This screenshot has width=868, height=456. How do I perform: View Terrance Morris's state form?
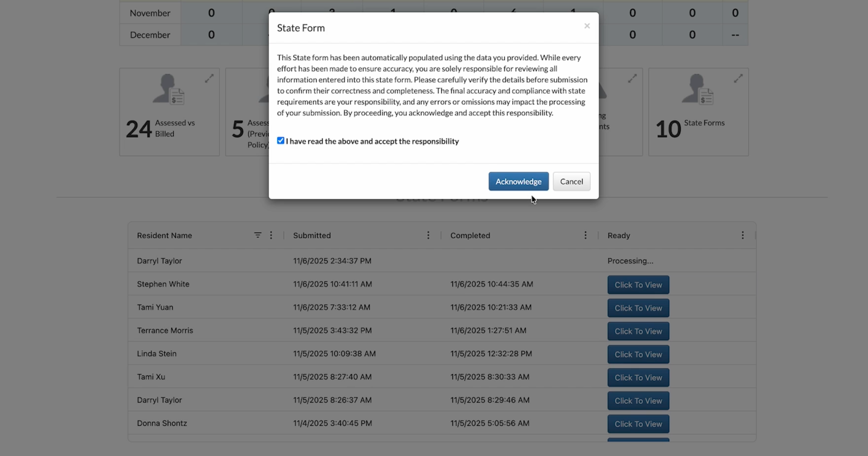pos(638,331)
